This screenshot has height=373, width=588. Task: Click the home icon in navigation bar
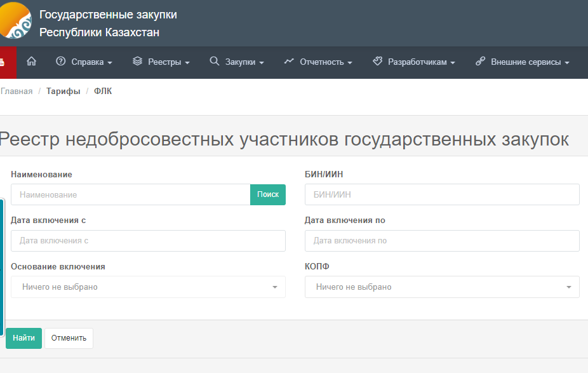click(31, 62)
